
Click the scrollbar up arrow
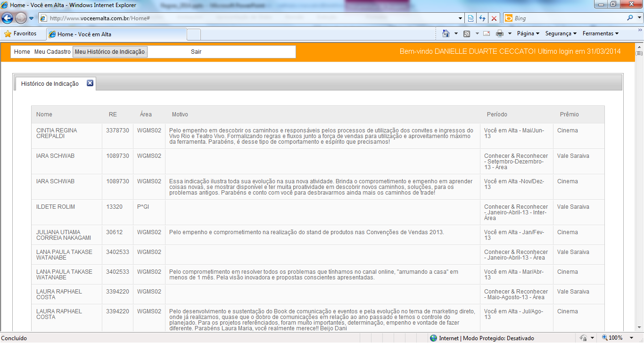tap(639, 48)
